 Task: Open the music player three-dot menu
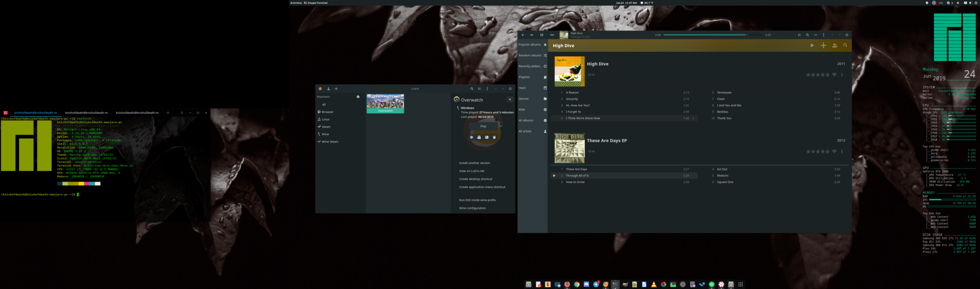pyautogui.click(x=823, y=35)
